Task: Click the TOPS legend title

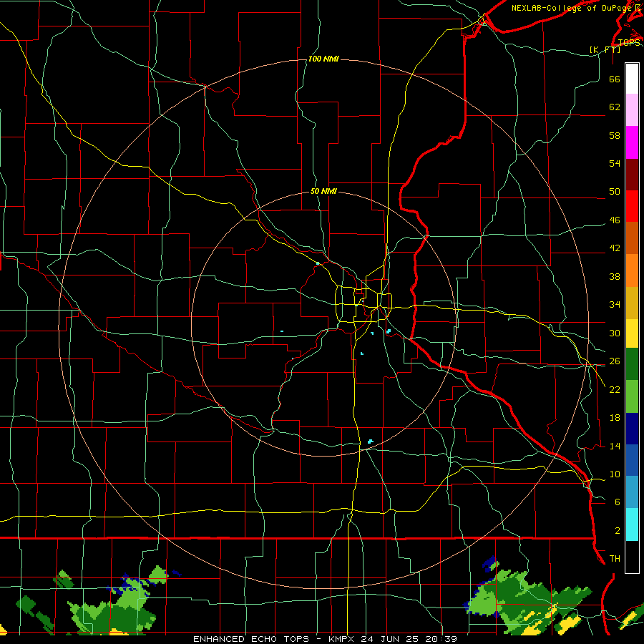Action: pyautogui.click(x=629, y=43)
